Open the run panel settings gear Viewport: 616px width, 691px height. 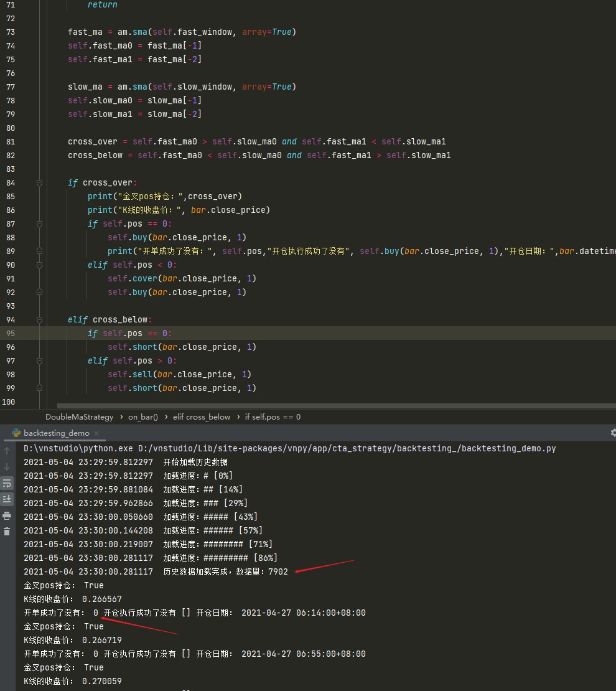pyautogui.click(x=613, y=433)
